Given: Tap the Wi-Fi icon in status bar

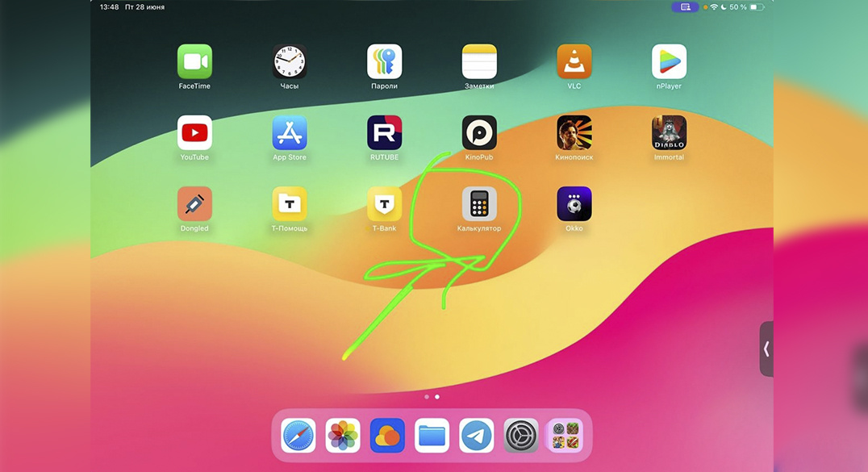Looking at the screenshot, I should [714, 7].
